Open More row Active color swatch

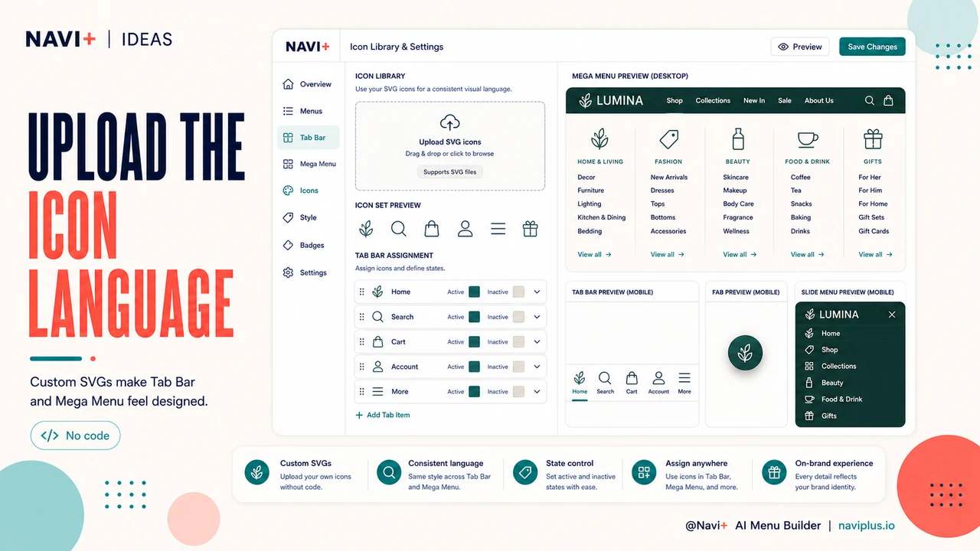(475, 391)
